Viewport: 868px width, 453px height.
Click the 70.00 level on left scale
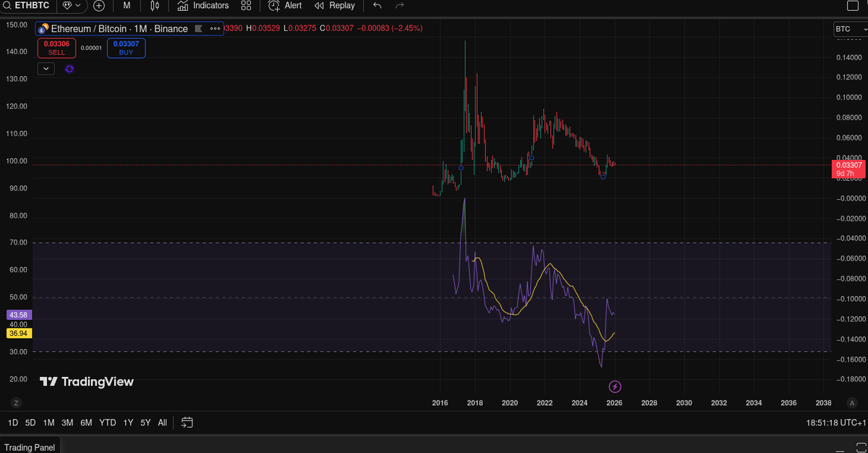point(17,242)
